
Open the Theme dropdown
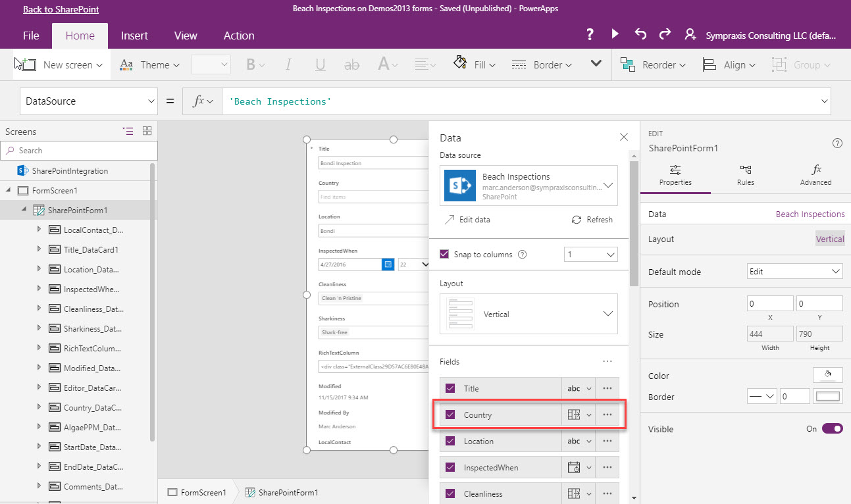tap(150, 64)
